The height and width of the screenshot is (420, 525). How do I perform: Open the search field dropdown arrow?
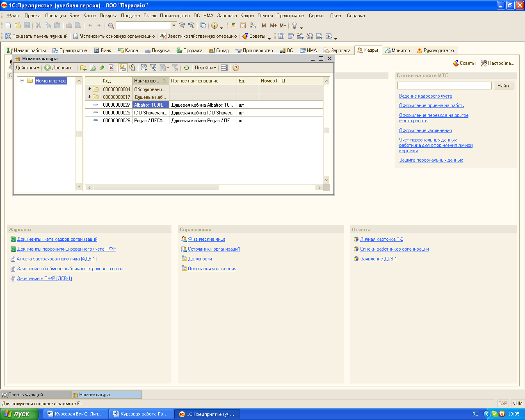[174, 25]
